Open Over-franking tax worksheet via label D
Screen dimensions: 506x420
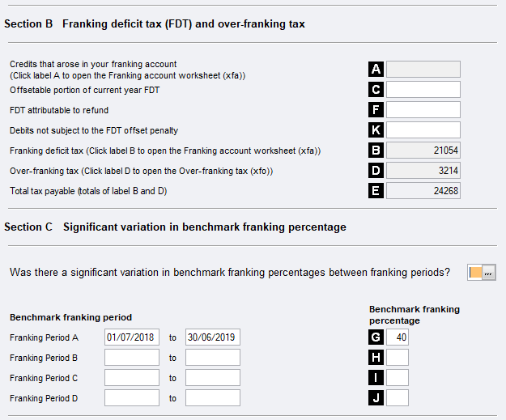[376, 171]
